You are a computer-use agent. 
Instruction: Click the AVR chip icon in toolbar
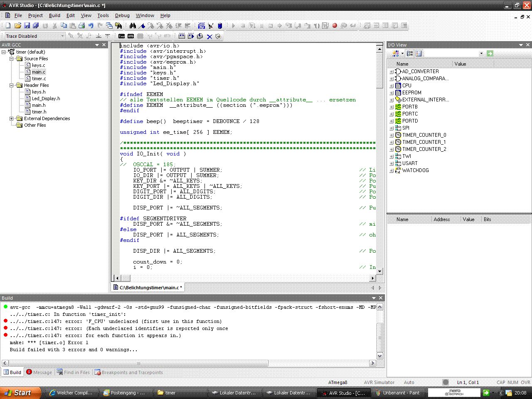(x=131, y=36)
